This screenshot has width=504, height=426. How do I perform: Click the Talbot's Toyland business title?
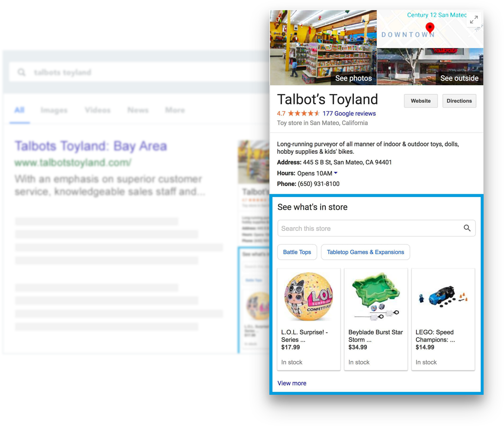tap(327, 99)
